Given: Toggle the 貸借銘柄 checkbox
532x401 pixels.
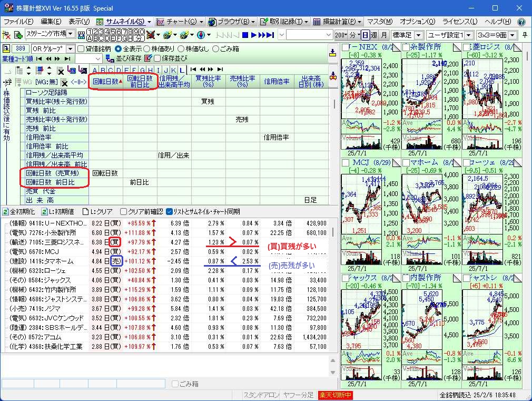Looking at the screenshot, I should point(81,49).
